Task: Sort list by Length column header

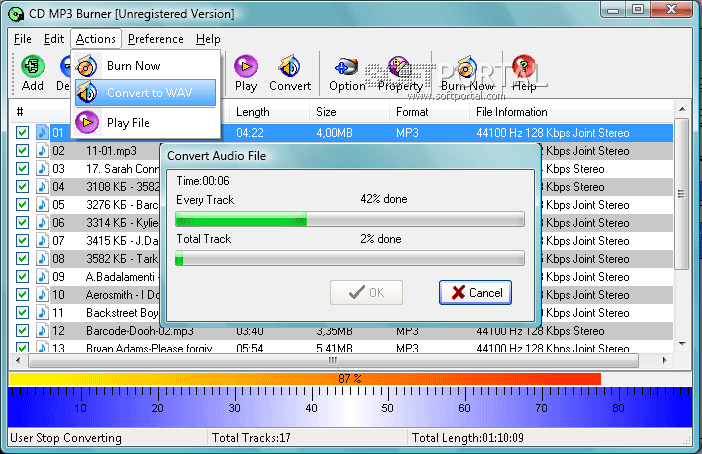Action: coord(269,111)
